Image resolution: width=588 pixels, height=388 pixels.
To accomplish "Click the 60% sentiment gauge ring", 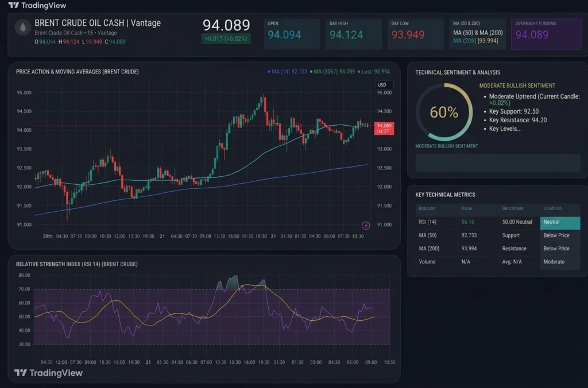I will pyautogui.click(x=444, y=112).
